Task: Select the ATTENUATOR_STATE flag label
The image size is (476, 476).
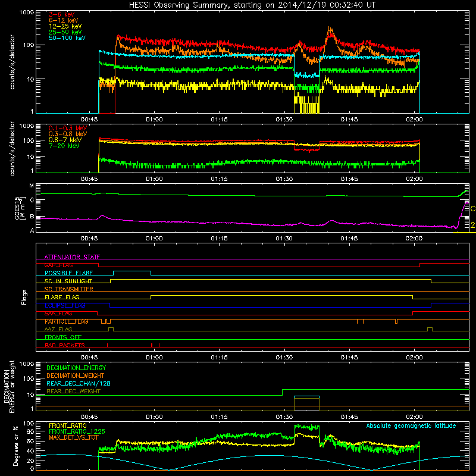Action: click(x=72, y=257)
